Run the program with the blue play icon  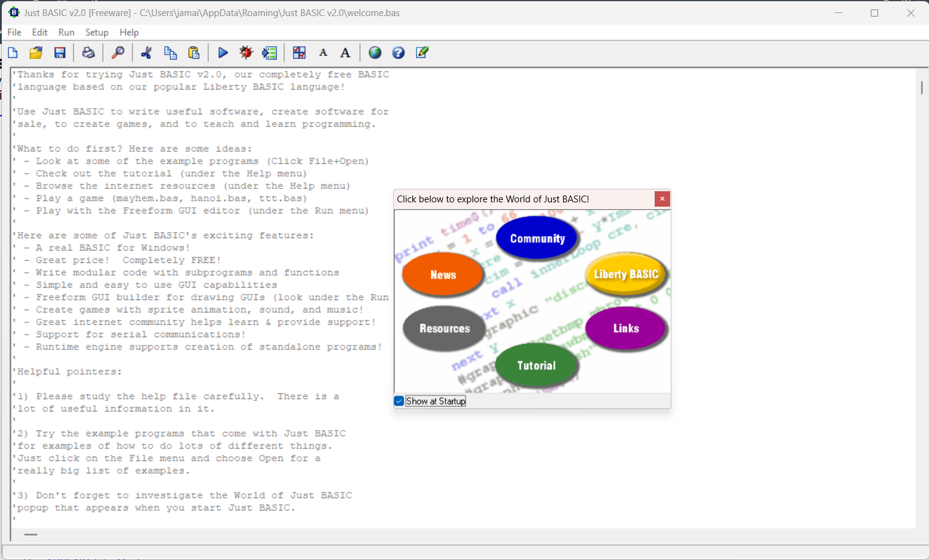tap(223, 53)
